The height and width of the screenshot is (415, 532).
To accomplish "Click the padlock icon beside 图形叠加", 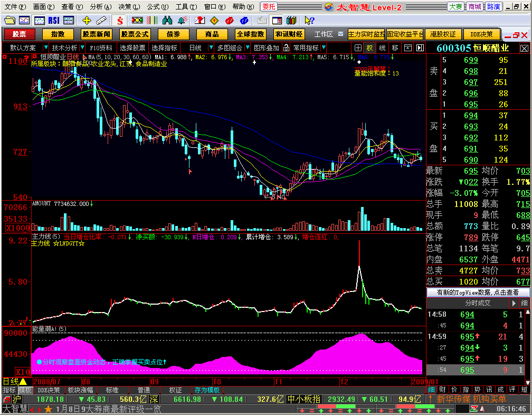I will (287, 48).
